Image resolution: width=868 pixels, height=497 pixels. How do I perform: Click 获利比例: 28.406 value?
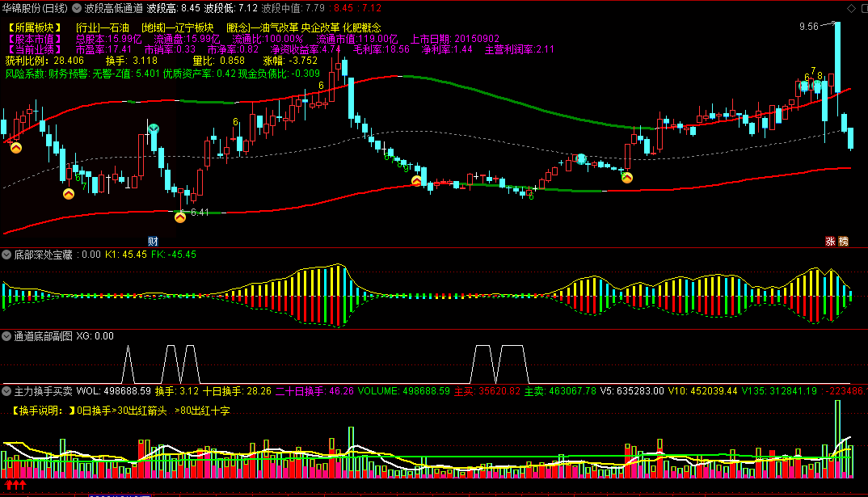point(44,61)
